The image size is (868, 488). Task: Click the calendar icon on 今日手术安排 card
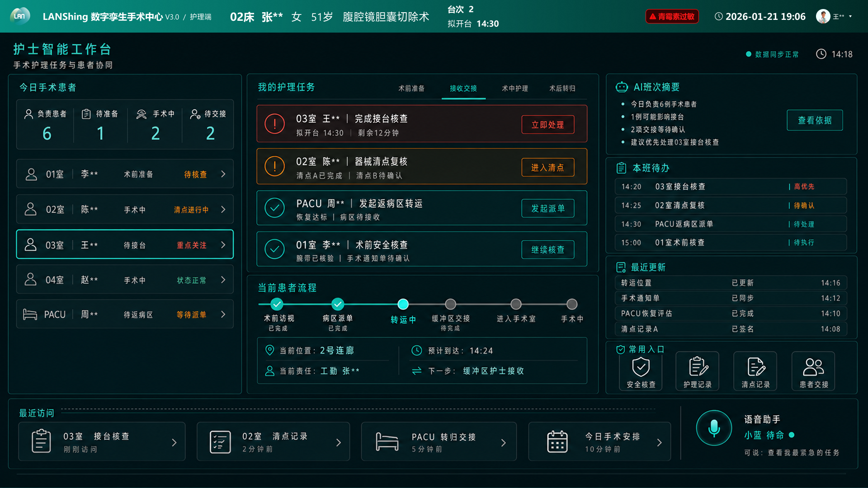tap(557, 441)
